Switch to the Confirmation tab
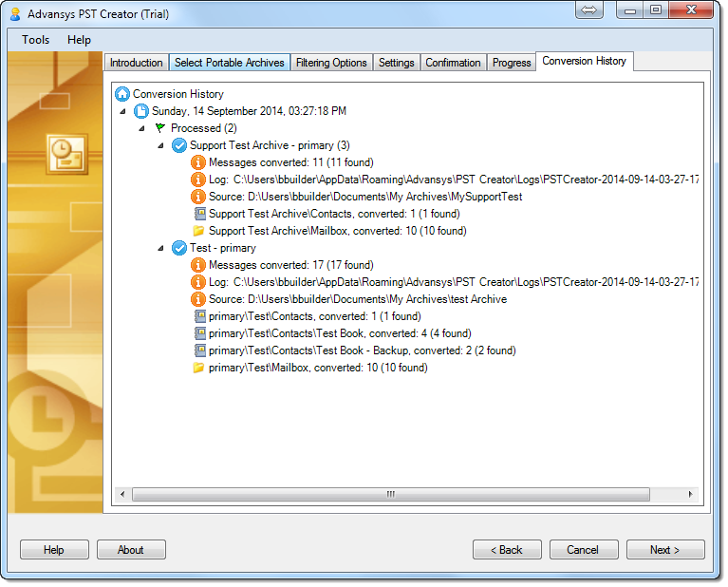This screenshot has width=728, height=587. pos(453,63)
